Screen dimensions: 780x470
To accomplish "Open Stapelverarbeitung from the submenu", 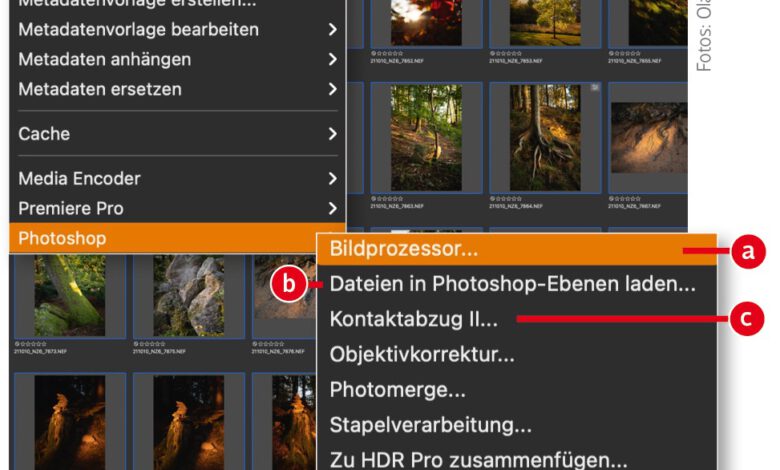I will (x=516, y=425).
